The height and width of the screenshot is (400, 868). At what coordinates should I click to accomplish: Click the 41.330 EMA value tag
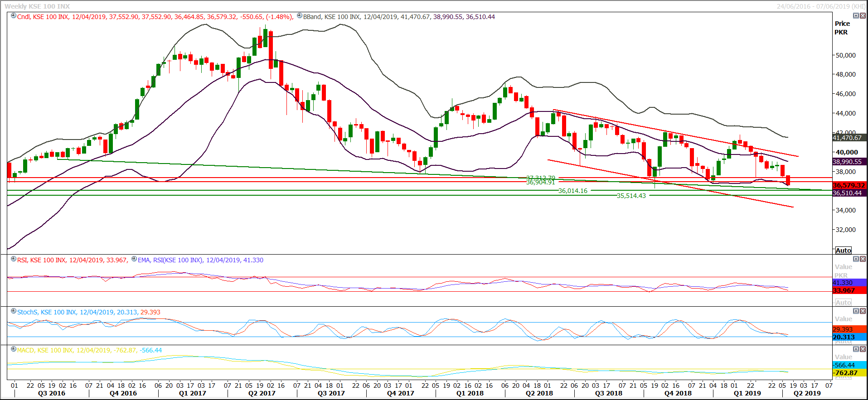coord(849,283)
